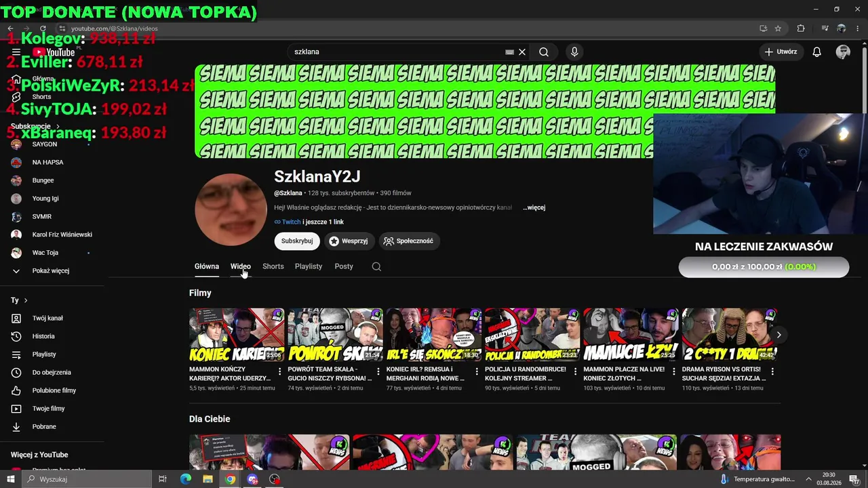
Task: Show next videos with the Filmy arrow
Action: [778, 335]
